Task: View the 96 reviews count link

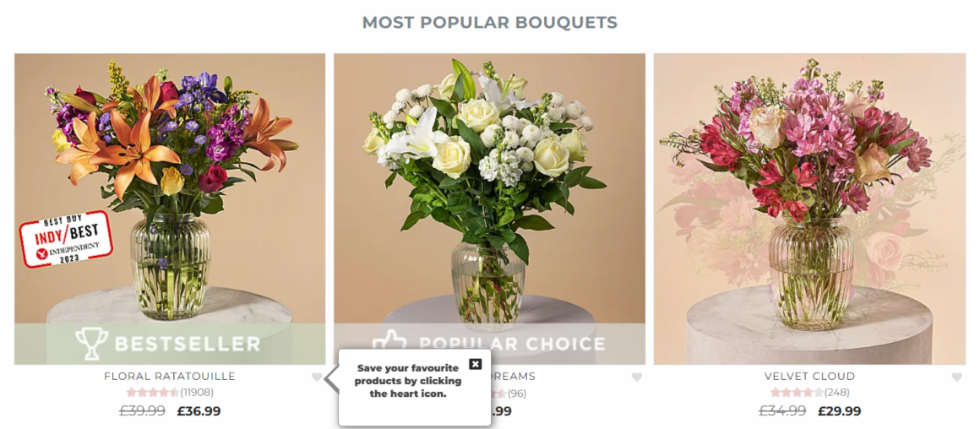Action: pos(516,394)
